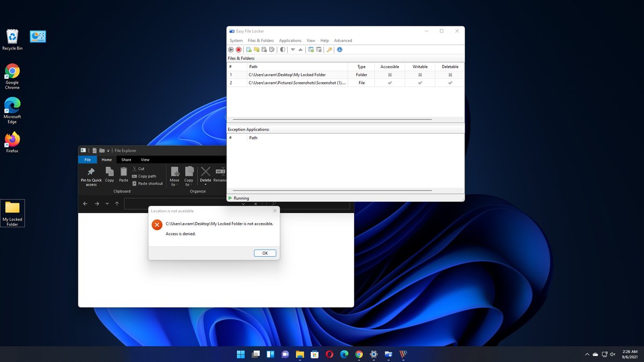This screenshot has height=362, width=644.
Task: Toggle Deletable permission for My Locked Folder
Action: 449,75
